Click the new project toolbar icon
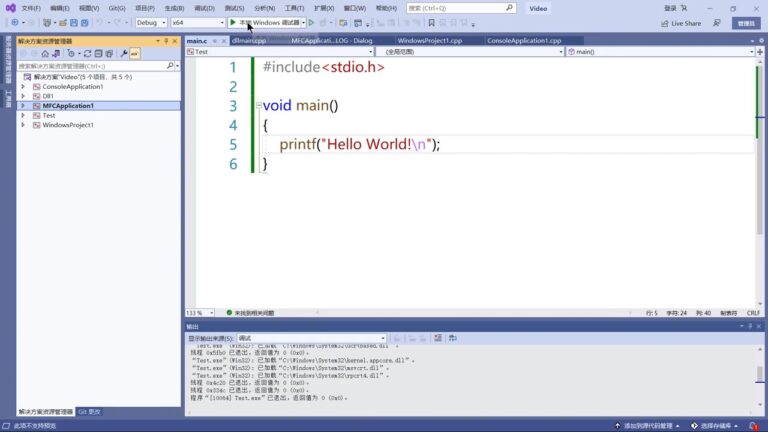This screenshot has width=768, height=432. 47,23
